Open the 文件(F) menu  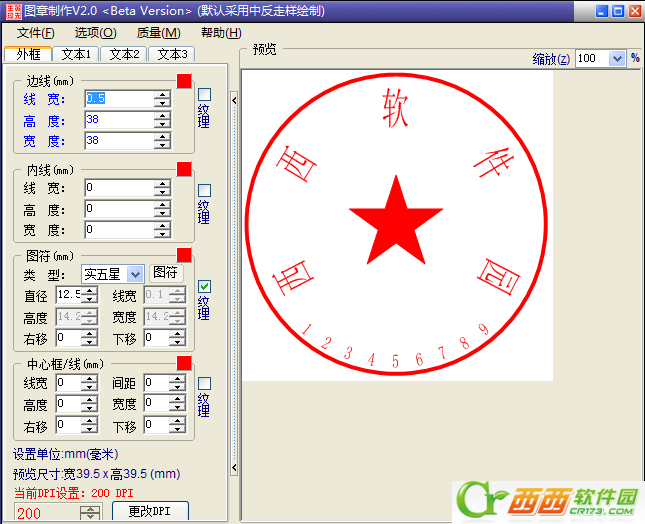[x=35, y=33]
